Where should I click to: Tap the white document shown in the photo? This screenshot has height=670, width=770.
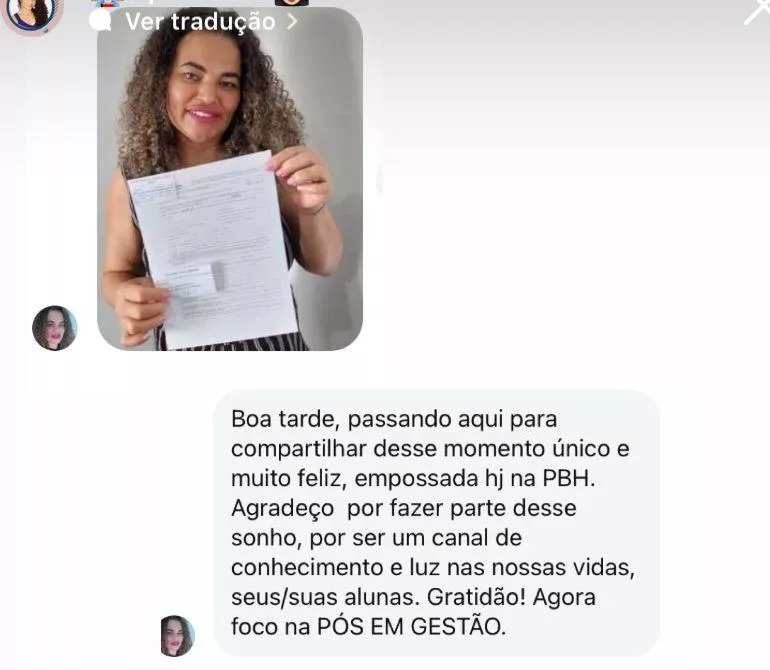[x=214, y=251]
